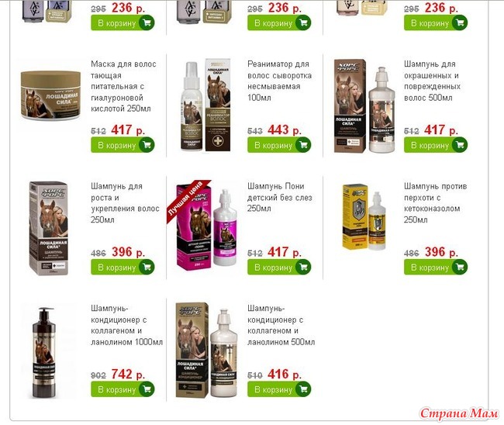Image resolution: width=504 pixels, height=425 pixels.
Task: Open Шампунь Пони детский без слез link
Action: 280,198
